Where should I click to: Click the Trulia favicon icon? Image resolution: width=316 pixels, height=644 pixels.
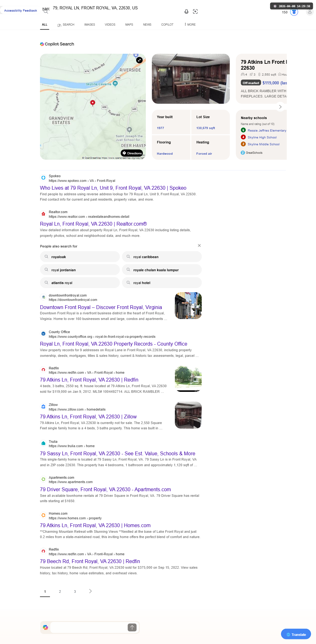[43, 443]
